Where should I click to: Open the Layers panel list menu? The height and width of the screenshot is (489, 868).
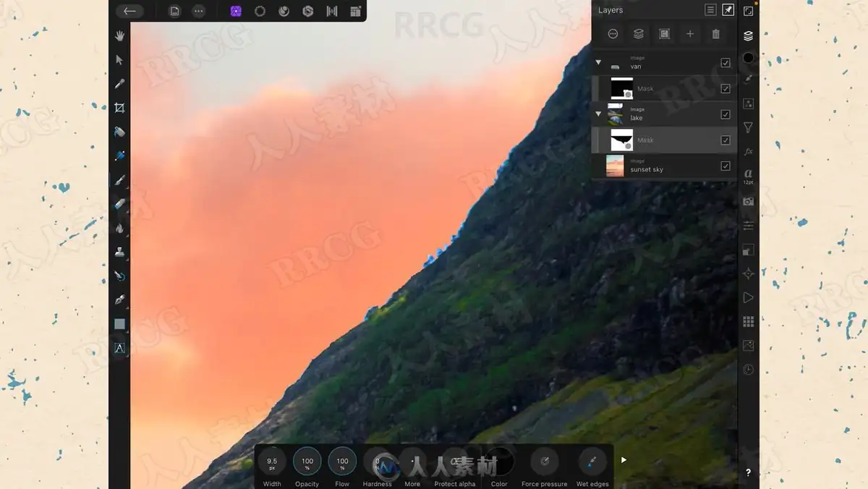click(x=710, y=10)
